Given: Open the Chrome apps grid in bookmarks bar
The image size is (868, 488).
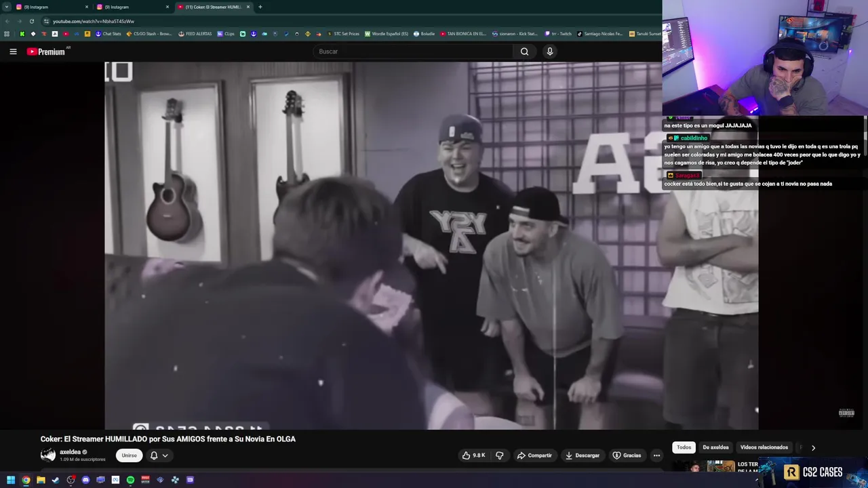Looking at the screenshot, I should tap(7, 34).
